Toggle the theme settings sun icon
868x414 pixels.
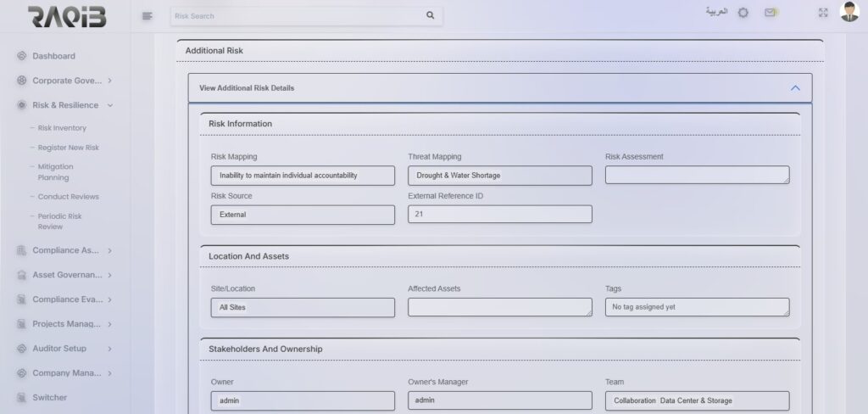tap(743, 13)
